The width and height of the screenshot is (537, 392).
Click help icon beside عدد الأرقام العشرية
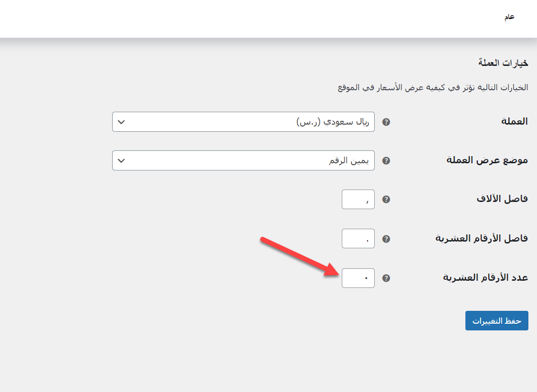tap(387, 278)
